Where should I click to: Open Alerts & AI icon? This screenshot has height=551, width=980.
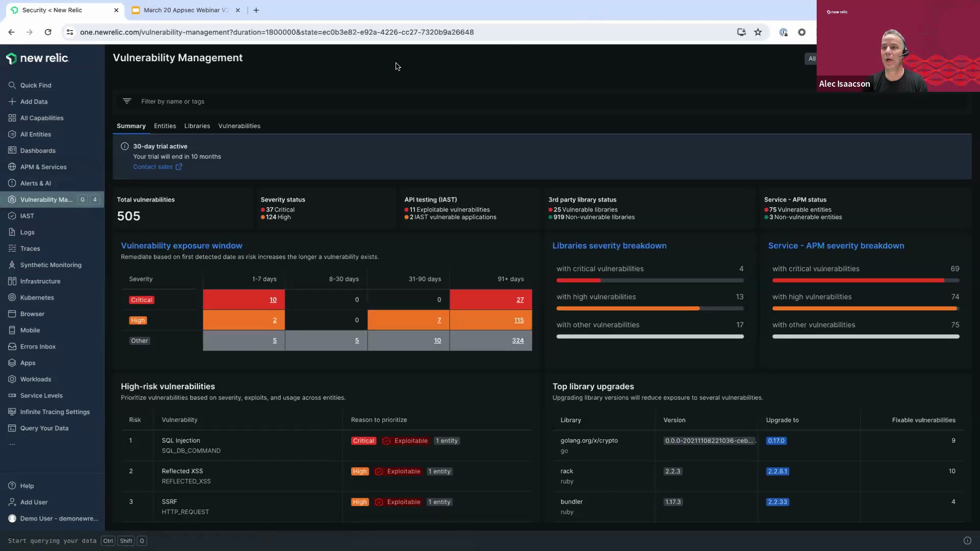point(12,183)
